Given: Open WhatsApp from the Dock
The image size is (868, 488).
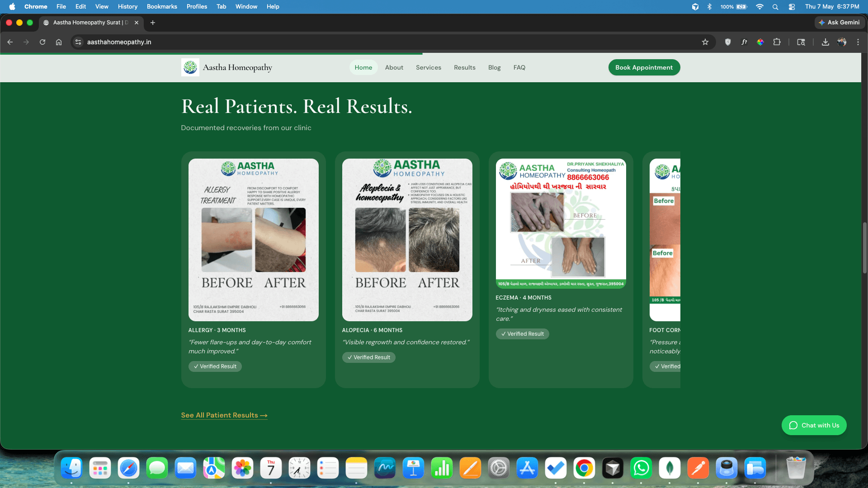Looking at the screenshot, I should click(641, 468).
